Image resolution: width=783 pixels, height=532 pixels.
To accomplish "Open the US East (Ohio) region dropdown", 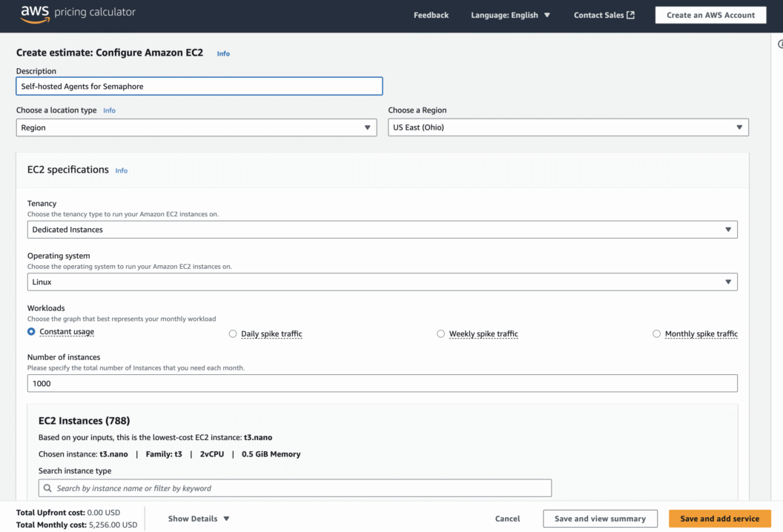I will [568, 127].
